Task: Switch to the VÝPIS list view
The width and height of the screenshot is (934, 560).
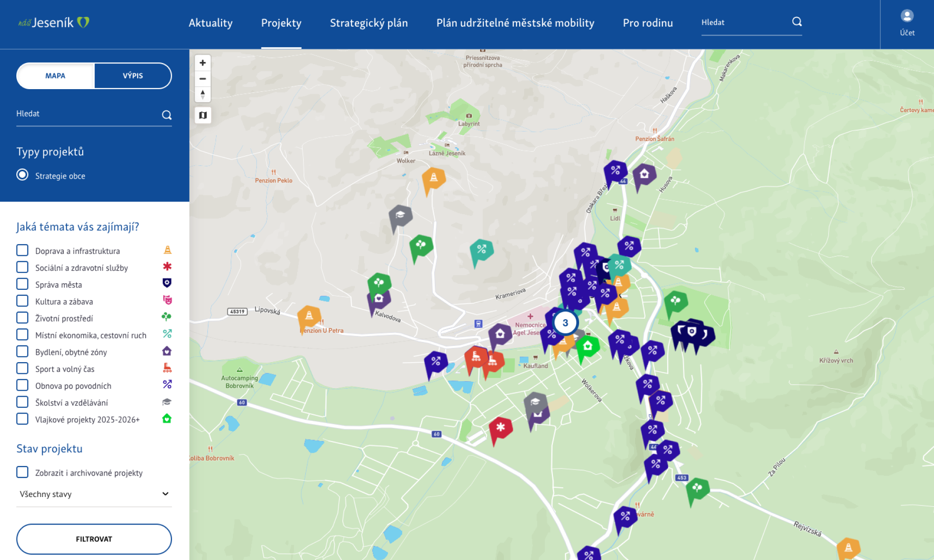Action: (x=133, y=76)
